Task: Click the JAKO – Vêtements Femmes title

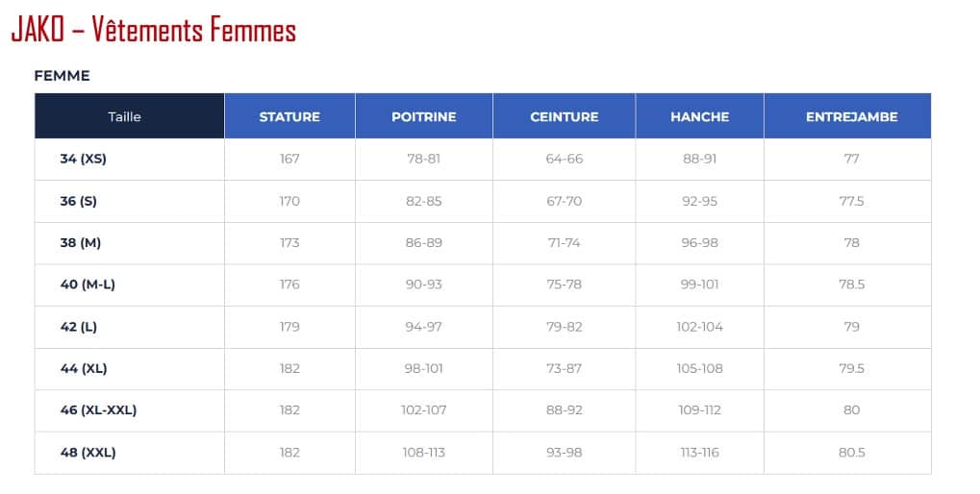Action: pyautogui.click(x=154, y=30)
